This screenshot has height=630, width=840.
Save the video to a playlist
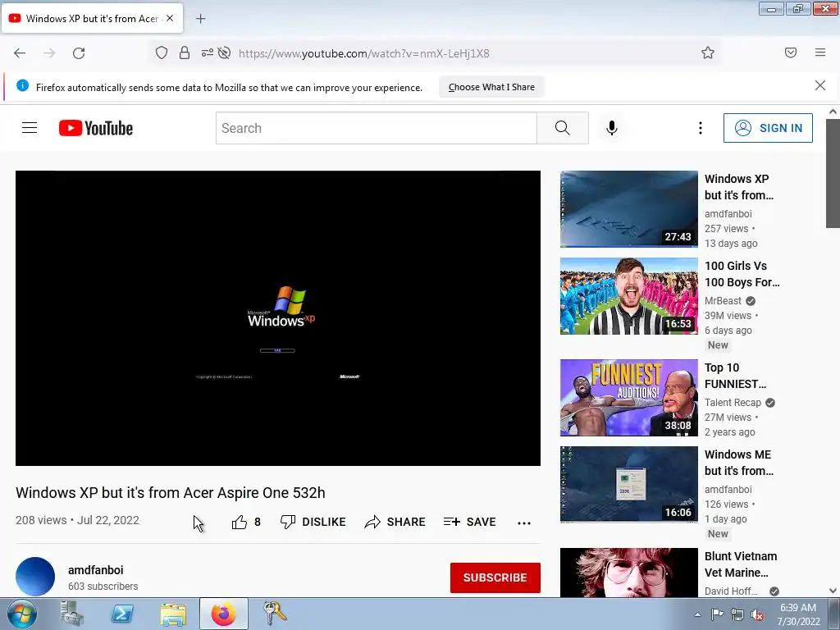click(470, 522)
